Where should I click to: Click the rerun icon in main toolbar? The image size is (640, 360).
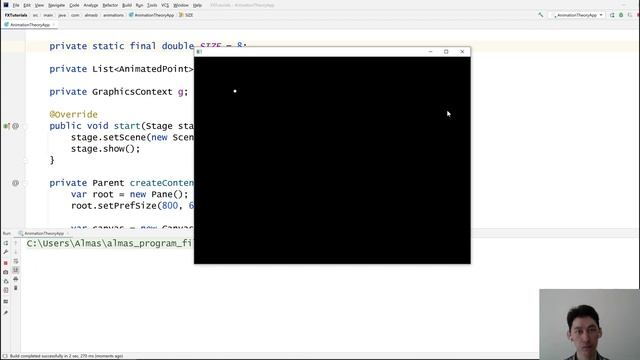(x=612, y=15)
